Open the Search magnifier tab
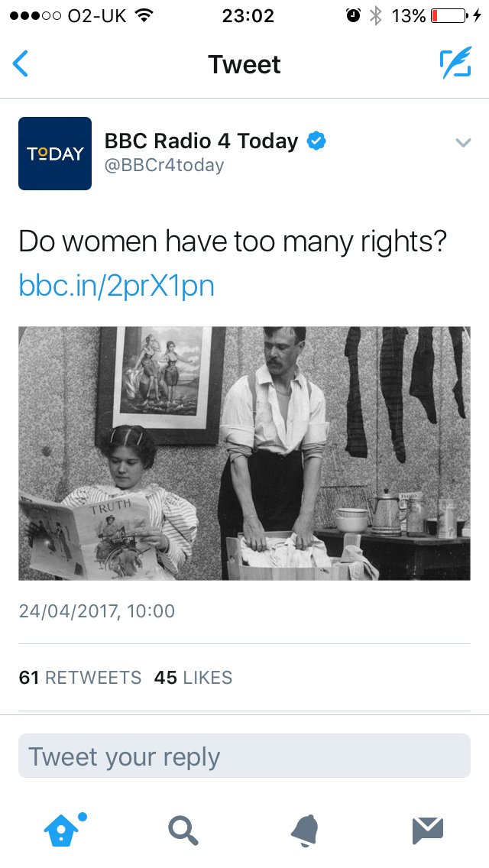The width and height of the screenshot is (489, 868). (x=183, y=831)
